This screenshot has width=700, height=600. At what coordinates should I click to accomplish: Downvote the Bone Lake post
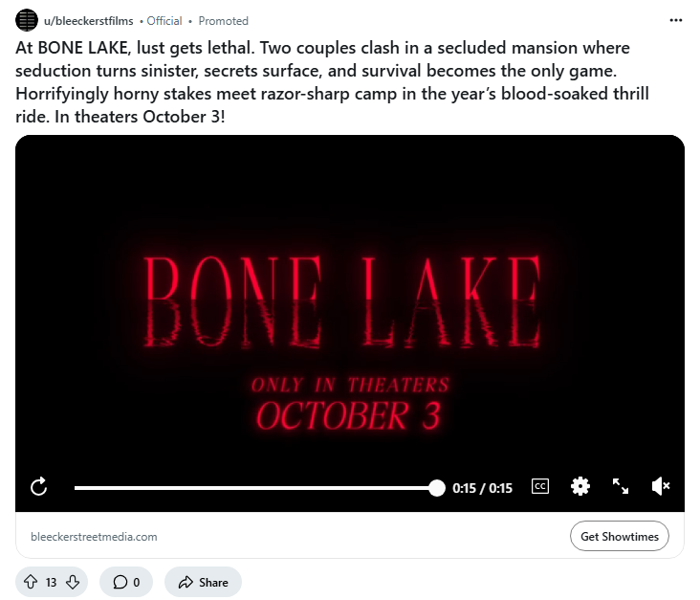(x=73, y=582)
